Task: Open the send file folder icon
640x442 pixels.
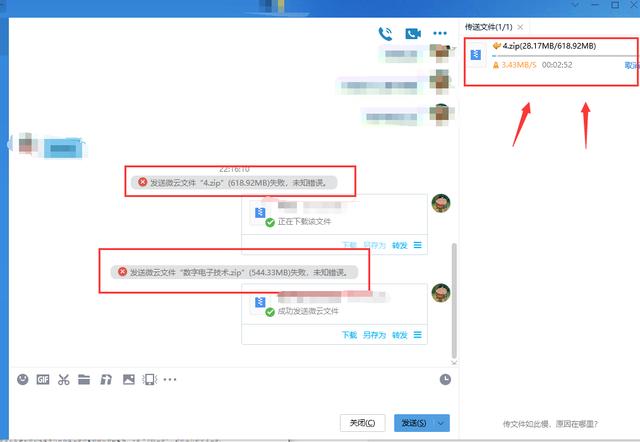Action: (84, 380)
